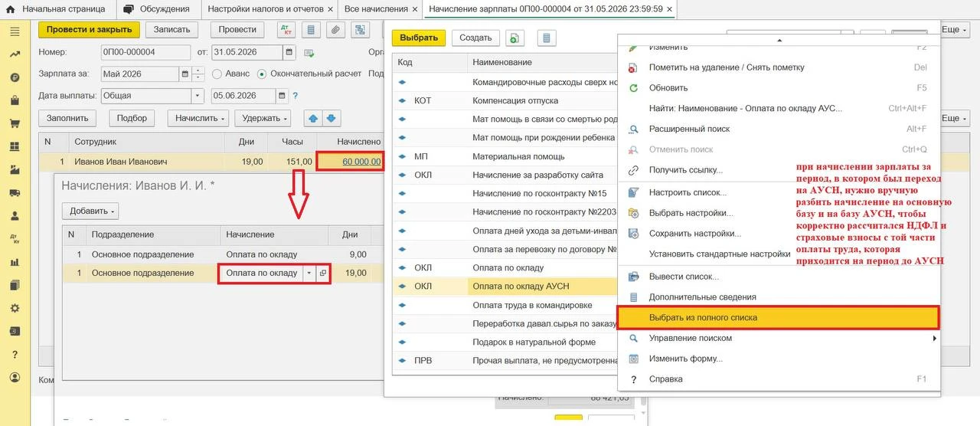The height and width of the screenshot is (426, 980).
Task: Click the posted-status icon next to document date
Action: (x=309, y=53)
